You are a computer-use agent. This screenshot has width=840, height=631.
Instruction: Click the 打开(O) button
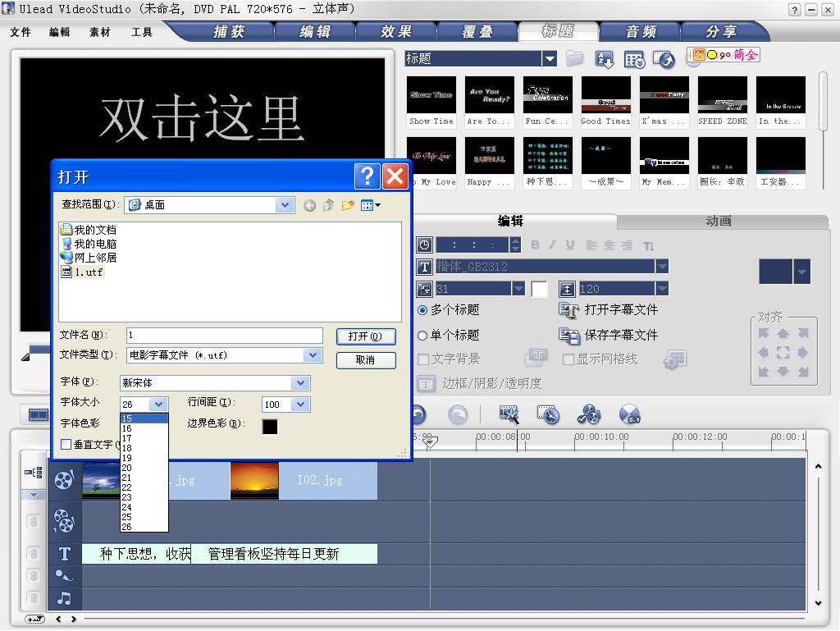coord(365,336)
